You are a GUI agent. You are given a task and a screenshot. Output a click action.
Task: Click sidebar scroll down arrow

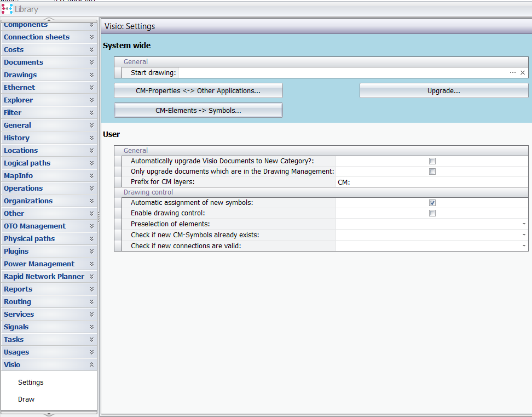(x=49, y=414)
